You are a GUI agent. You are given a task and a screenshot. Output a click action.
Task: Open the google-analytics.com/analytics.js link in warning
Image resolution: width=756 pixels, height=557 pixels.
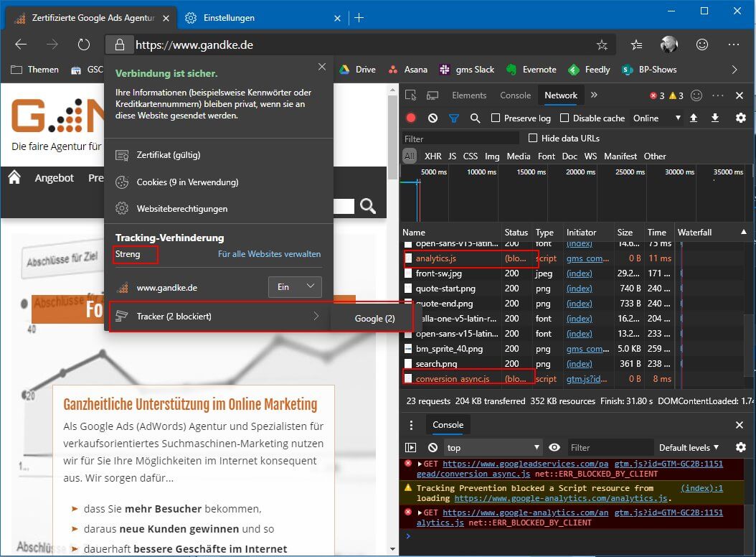(x=561, y=498)
